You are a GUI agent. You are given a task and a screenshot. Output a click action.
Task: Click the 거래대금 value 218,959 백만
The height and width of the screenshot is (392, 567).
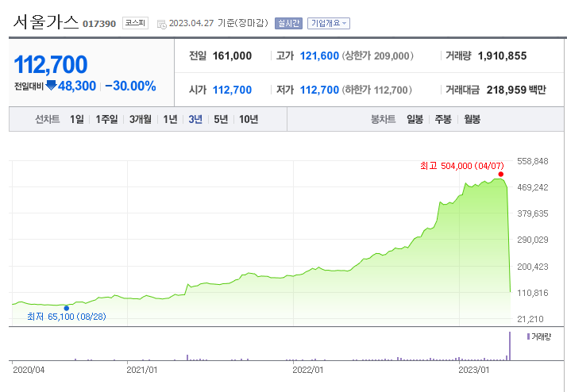pyautogui.click(x=516, y=90)
